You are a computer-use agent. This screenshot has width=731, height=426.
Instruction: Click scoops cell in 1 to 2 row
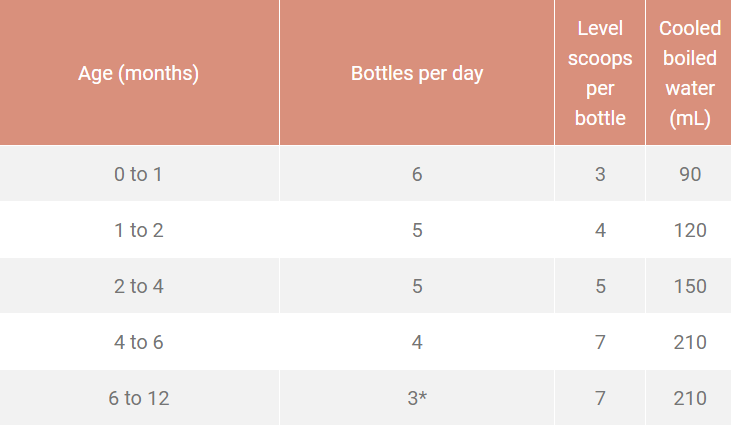pos(600,230)
